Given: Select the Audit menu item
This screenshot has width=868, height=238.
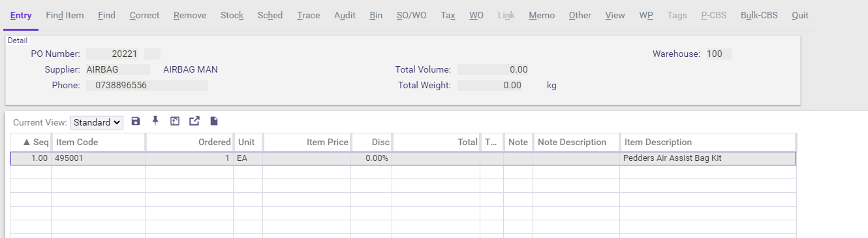Looking at the screenshot, I should coord(345,15).
